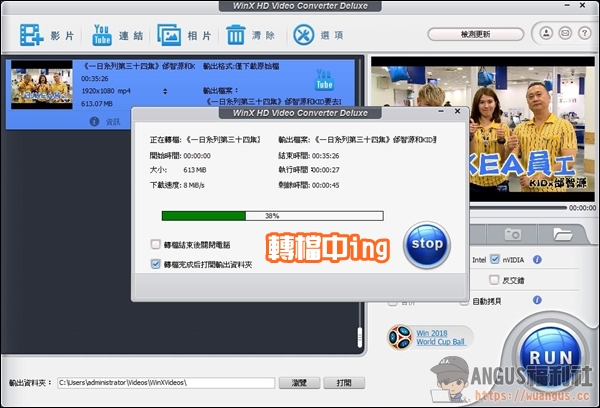Click the browse (瀏覽) button

pos(299,382)
